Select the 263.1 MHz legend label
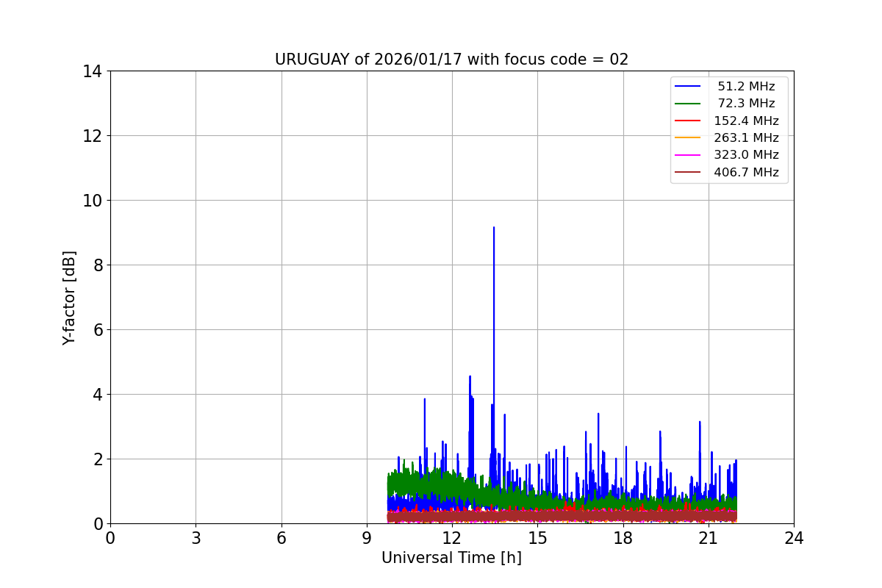The image size is (882, 588). [x=746, y=137]
